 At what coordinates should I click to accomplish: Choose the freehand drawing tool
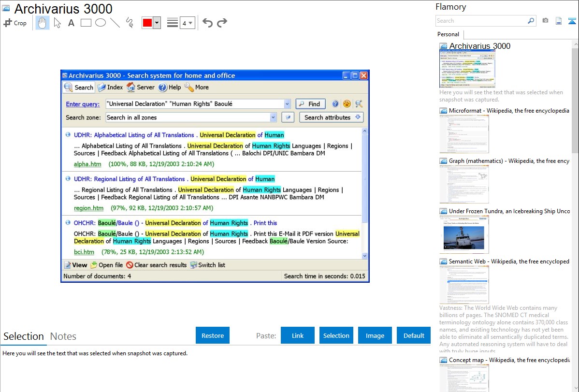click(x=129, y=23)
